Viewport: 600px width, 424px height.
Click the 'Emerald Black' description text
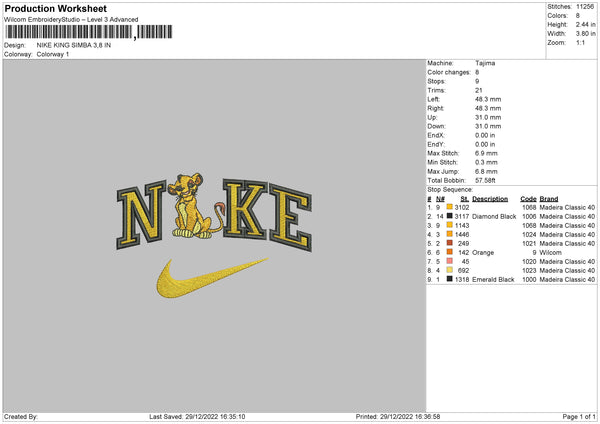point(493,279)
